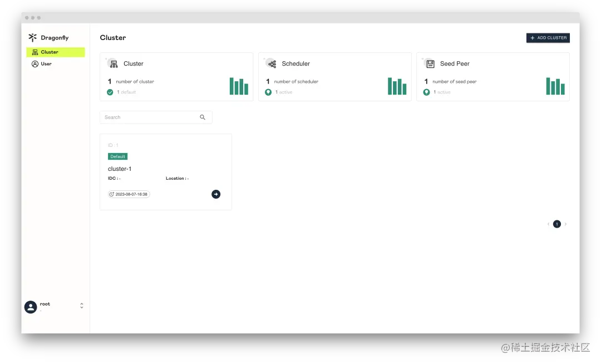
Task: Open cluster-1 details with arrow button
Action: (216, 194)
